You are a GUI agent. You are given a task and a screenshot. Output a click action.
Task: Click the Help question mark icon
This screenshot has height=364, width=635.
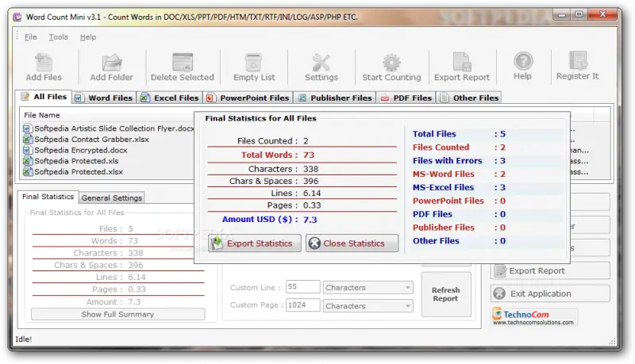tap(523, 61)
